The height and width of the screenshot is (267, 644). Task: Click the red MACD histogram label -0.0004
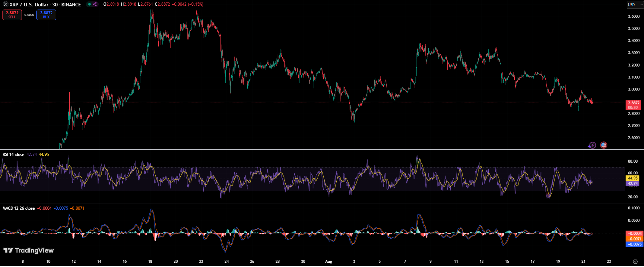[x=634, y=233]
